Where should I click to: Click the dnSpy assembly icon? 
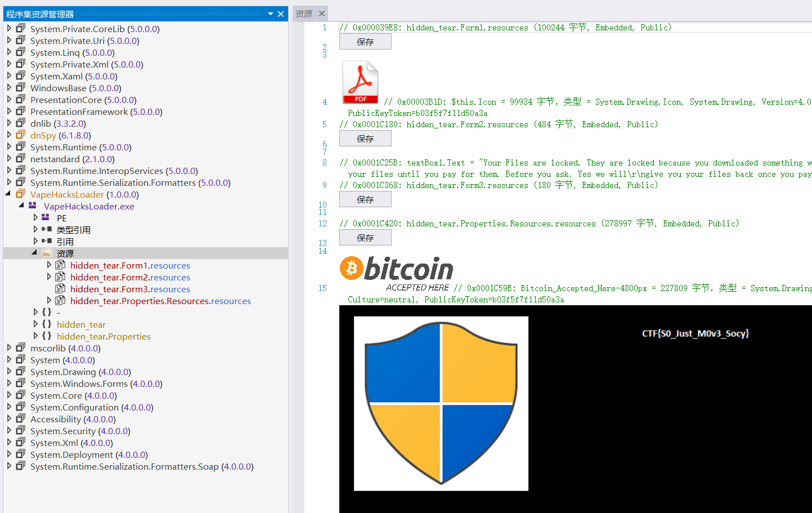(x=20, y=135)
